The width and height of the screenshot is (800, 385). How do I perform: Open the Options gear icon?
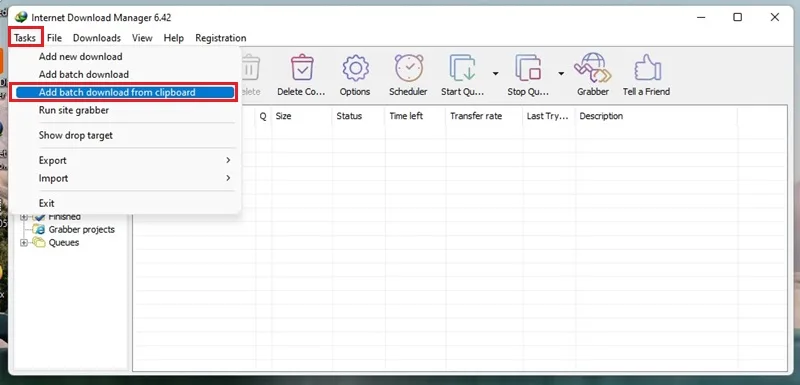[x=355, y=68]
